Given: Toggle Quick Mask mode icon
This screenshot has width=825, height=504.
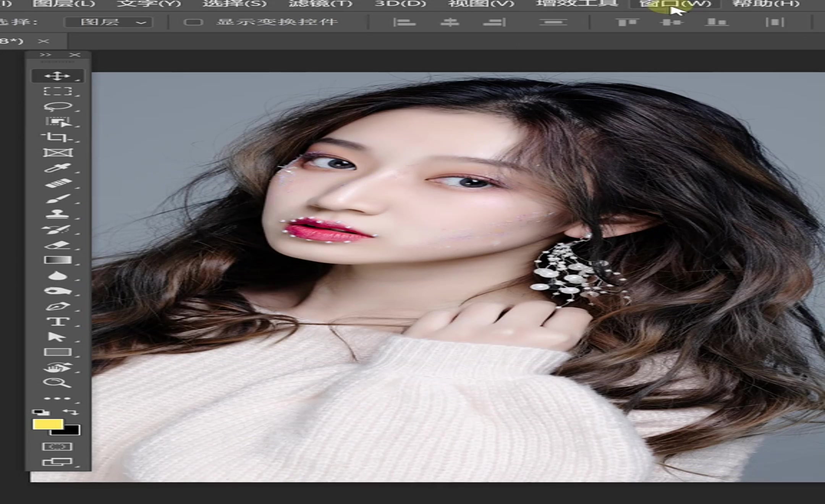Looking at the screenshot, I should tap(57, 446).
